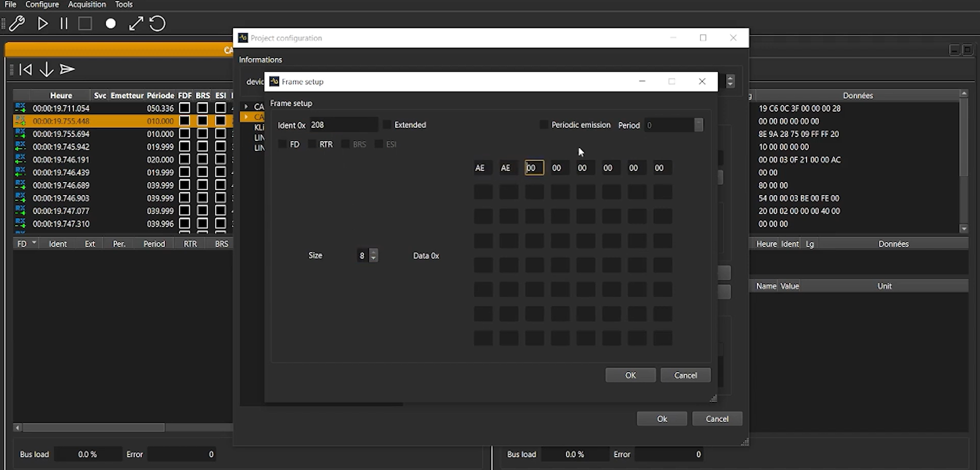Toggle the Periodic emission checkbox
980x470 pixels.
pos(544,125)
